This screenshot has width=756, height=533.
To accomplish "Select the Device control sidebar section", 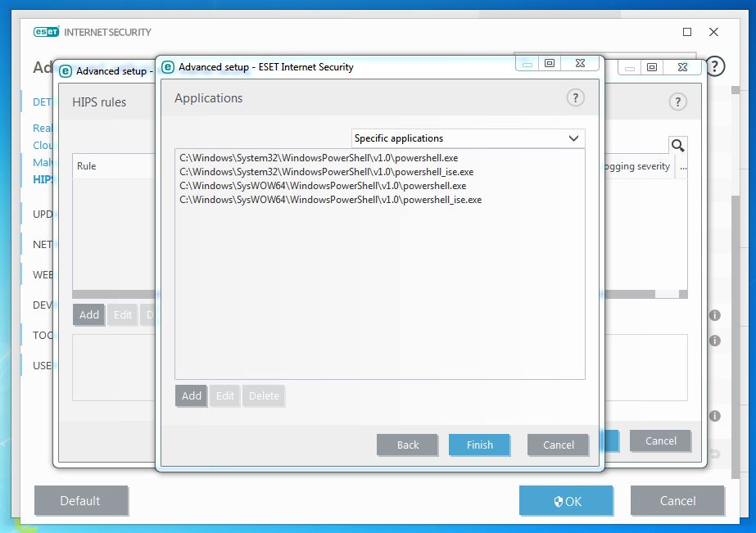I will [43, 305].
